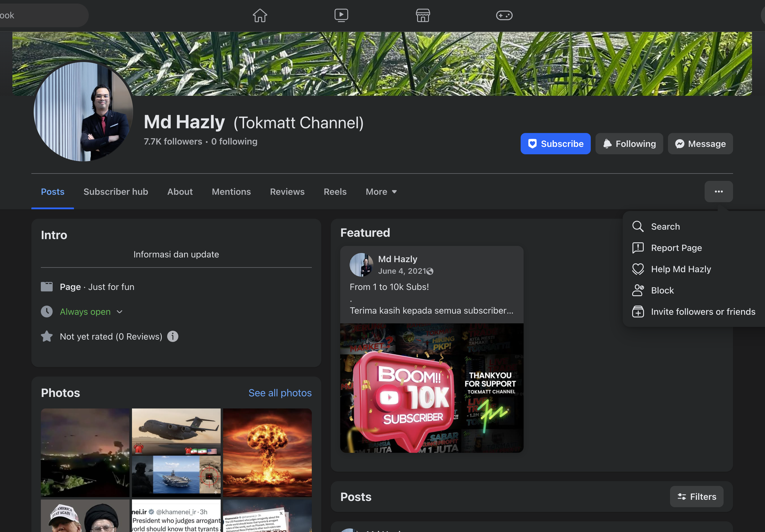Open the Posts Filters button
Image resolution: width=765 pixels, height=532 pixels.
pyautogui.click(x=696, y=497)
